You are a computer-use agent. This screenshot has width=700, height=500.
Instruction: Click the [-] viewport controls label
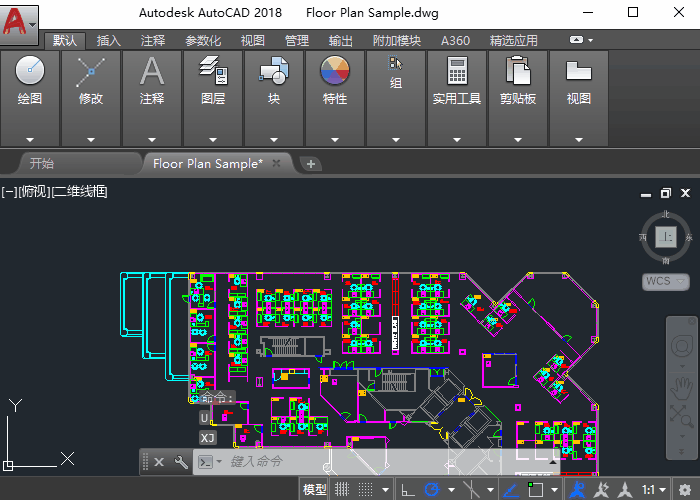click(9, 192)
